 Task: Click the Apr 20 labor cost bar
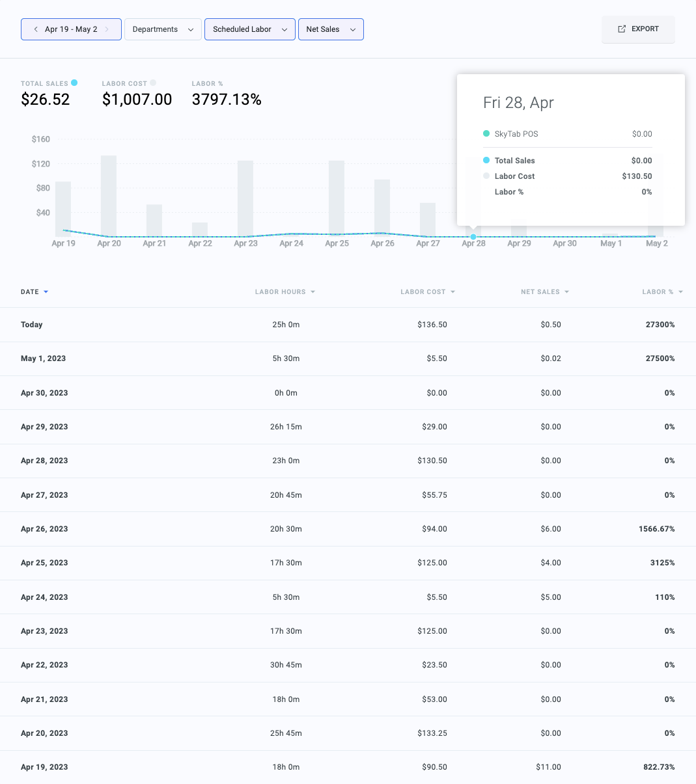click(109, 195)
